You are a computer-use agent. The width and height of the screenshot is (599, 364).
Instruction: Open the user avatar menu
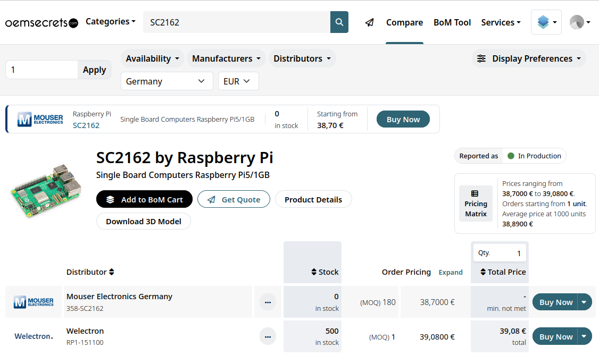580,22
